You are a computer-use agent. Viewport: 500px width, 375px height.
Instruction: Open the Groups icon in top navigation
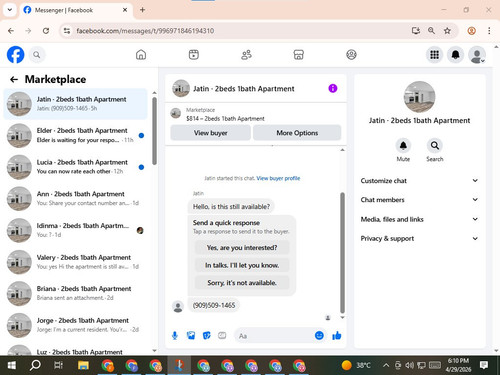(351, 55)
